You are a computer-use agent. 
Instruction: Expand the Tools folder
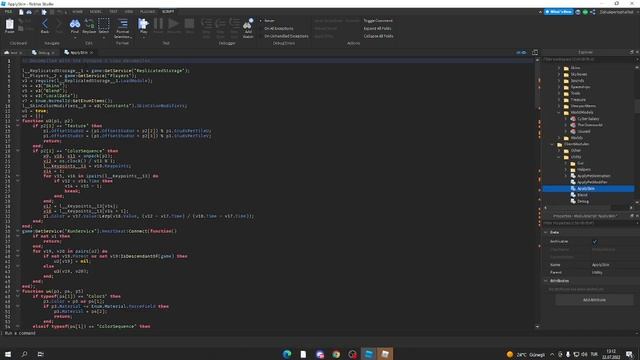[x=559, y=93]
